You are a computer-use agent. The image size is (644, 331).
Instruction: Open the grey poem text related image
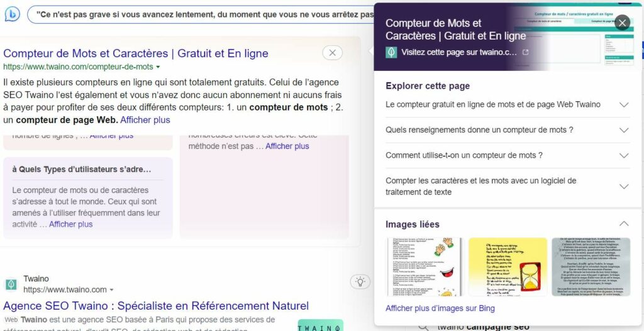(x=591, y=266)
